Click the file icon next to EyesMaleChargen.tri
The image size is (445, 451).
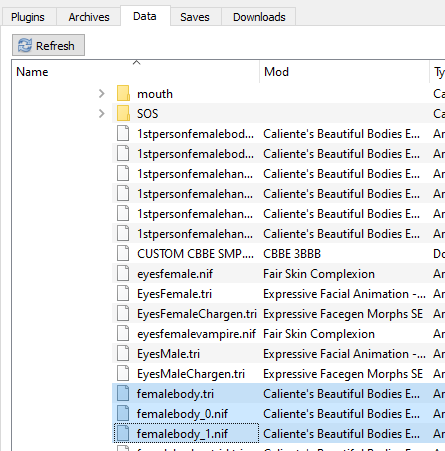pos(123,373)
